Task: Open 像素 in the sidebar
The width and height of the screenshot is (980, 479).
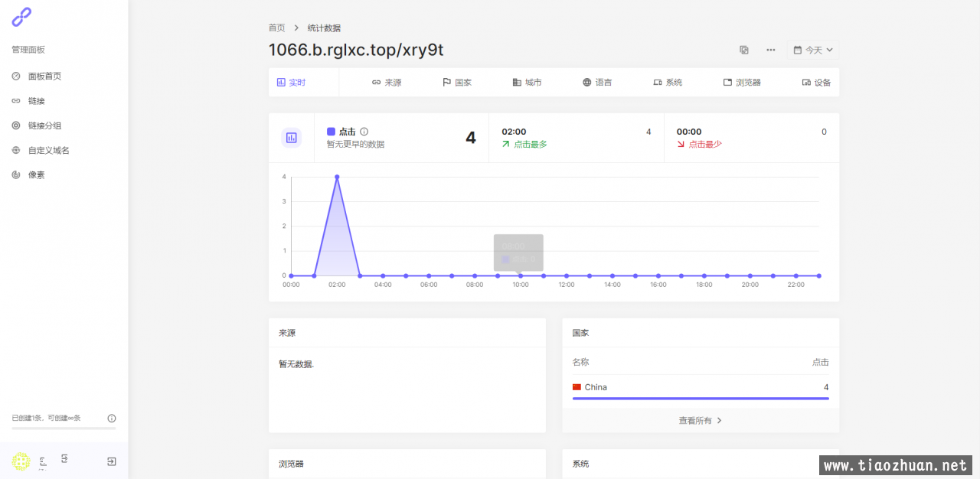Action: 28,174
